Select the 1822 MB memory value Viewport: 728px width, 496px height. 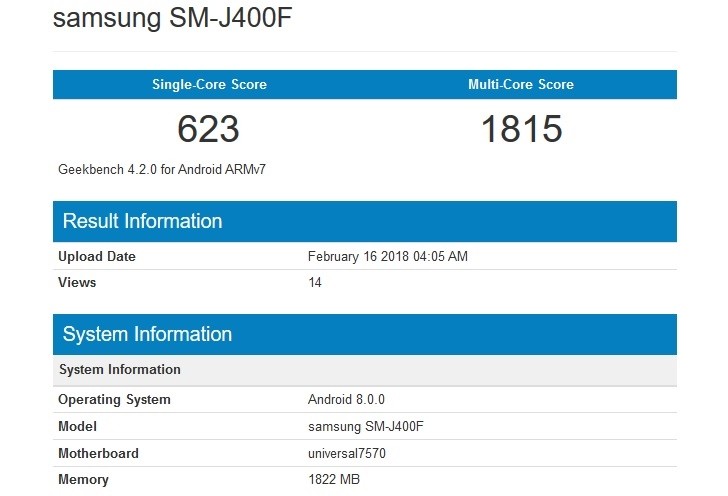pyautogui.click(x=334, y=480)
